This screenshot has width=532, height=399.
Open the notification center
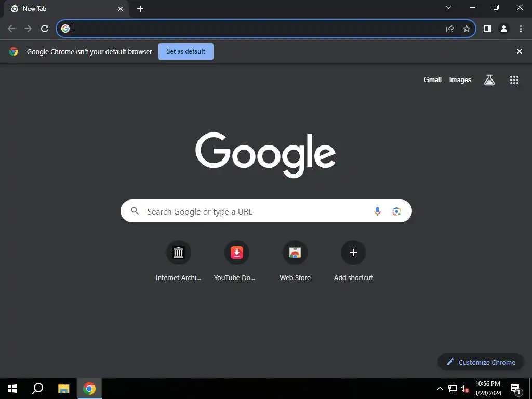click(515, 389)
